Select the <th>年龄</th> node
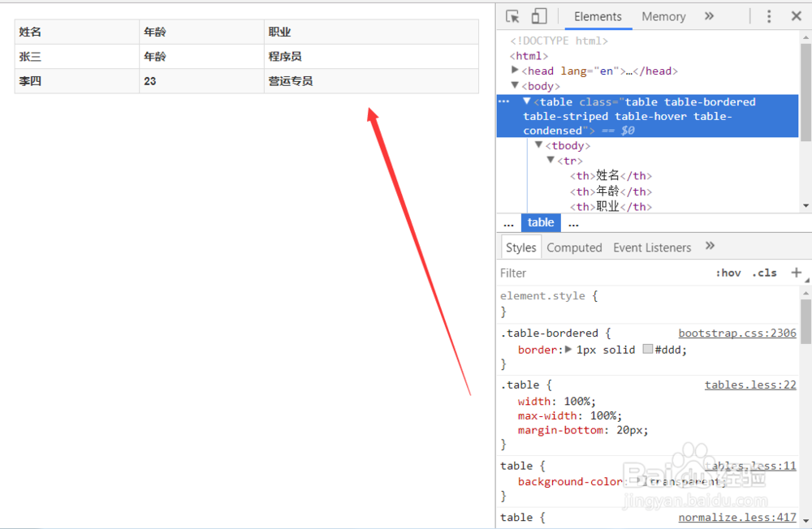The image size is (812, 529). point(611,191)
